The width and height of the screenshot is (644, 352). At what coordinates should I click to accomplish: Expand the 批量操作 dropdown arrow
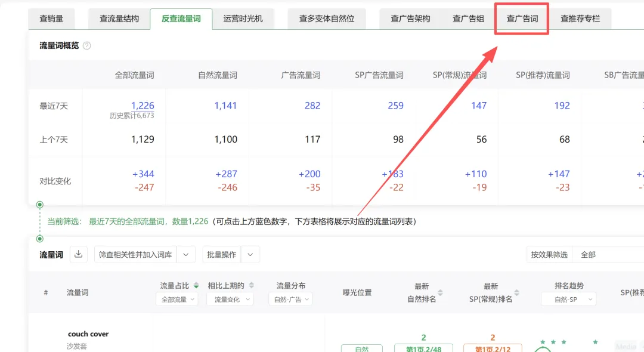[250, 255]
